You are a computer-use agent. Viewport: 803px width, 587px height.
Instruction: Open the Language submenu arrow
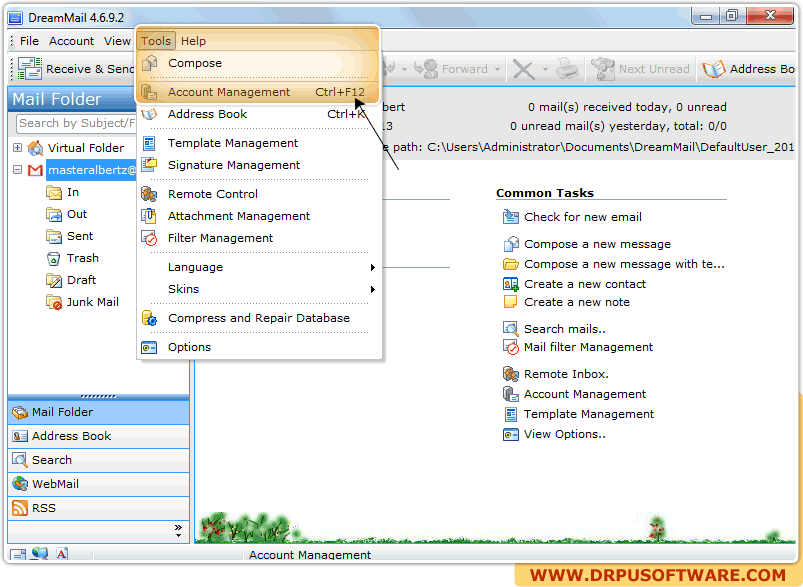[373, 267]
